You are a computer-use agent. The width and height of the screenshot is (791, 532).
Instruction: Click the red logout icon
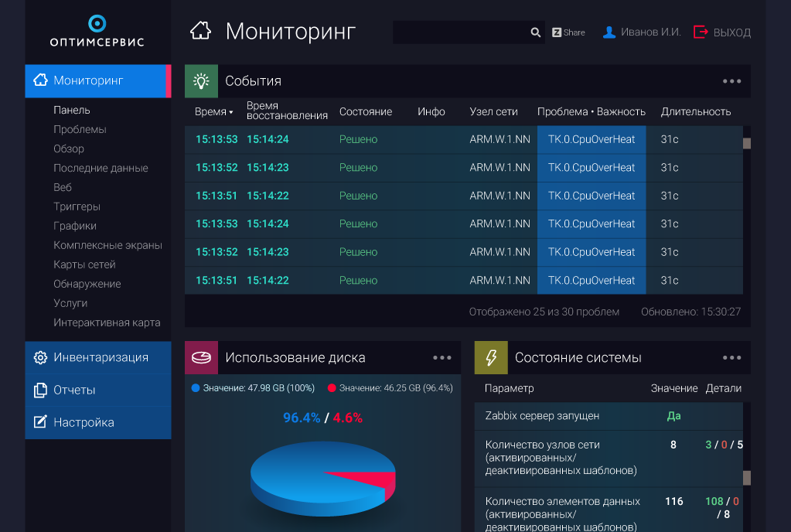coord(701,32)
